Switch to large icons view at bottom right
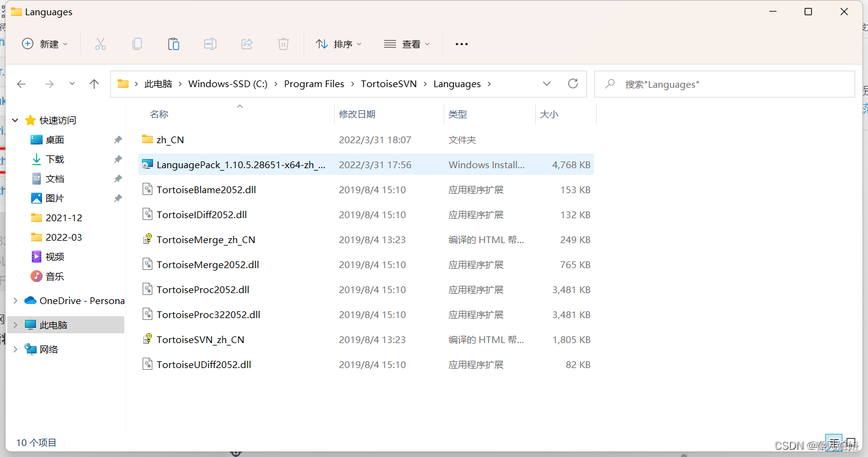Screen dimensions: 868x457 pos(851,442)
